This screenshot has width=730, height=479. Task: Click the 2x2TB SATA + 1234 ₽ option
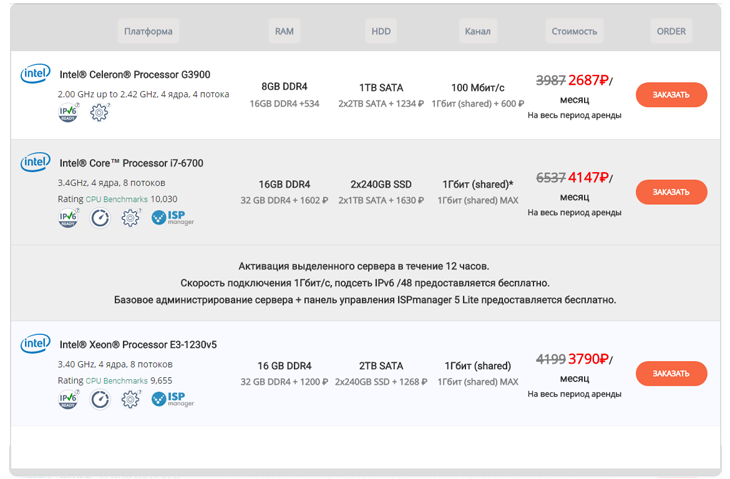[381, 104]
